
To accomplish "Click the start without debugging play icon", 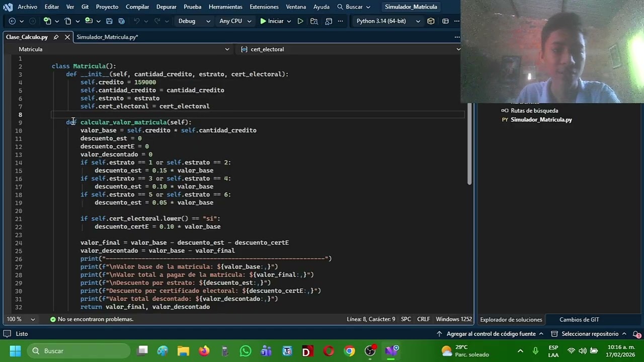I will [x=300, y=21].
